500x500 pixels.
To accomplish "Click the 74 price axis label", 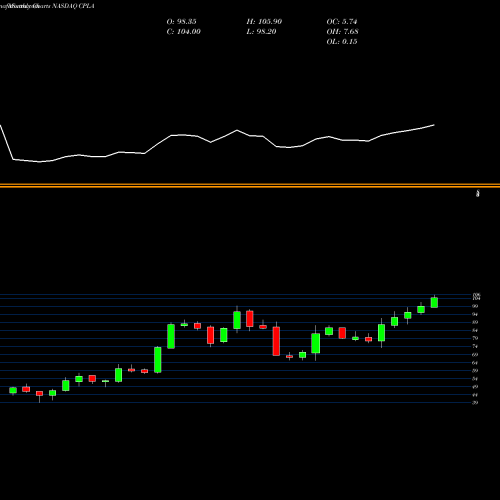I will [475, 346].
